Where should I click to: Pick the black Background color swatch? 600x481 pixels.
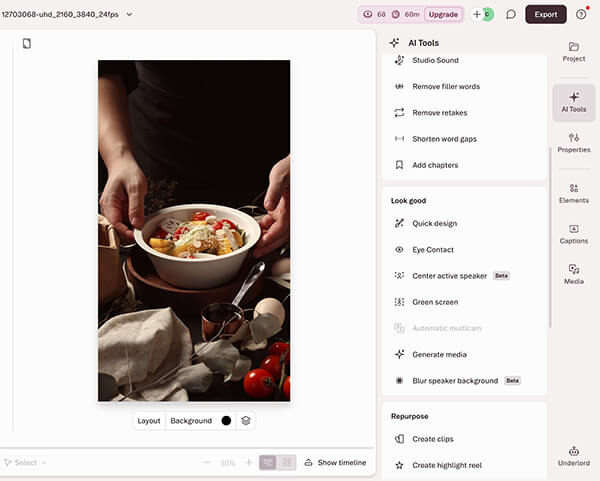pos(226,421)
